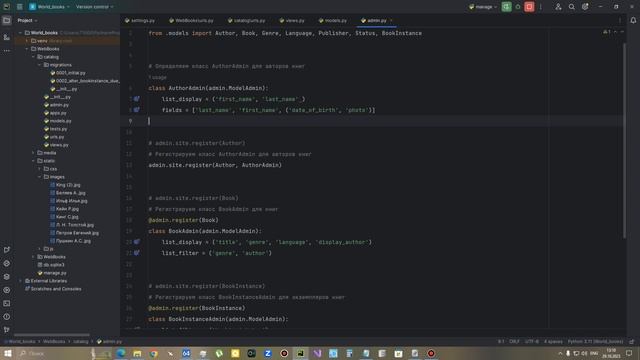Rerun the manage configuration (green button)

click(506, 7)
